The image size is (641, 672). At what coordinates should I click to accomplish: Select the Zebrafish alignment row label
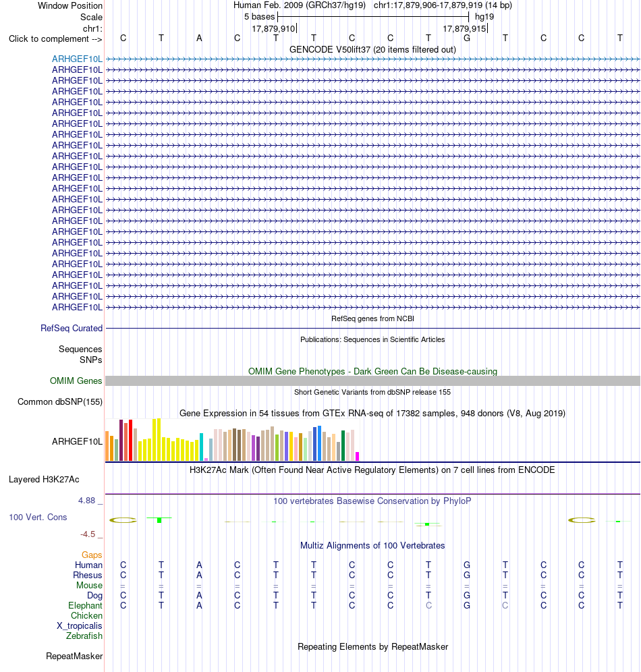coord(84,636)
